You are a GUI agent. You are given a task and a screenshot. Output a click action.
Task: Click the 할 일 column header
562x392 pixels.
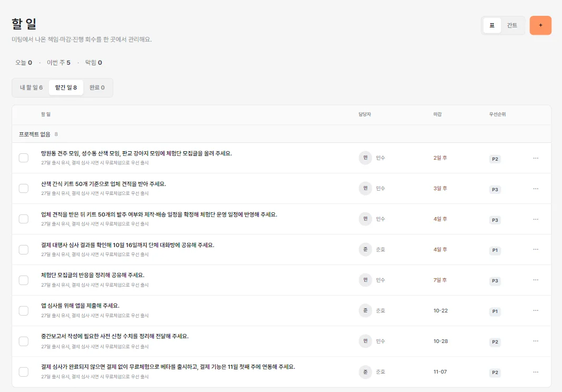click(x=45, y=114)
